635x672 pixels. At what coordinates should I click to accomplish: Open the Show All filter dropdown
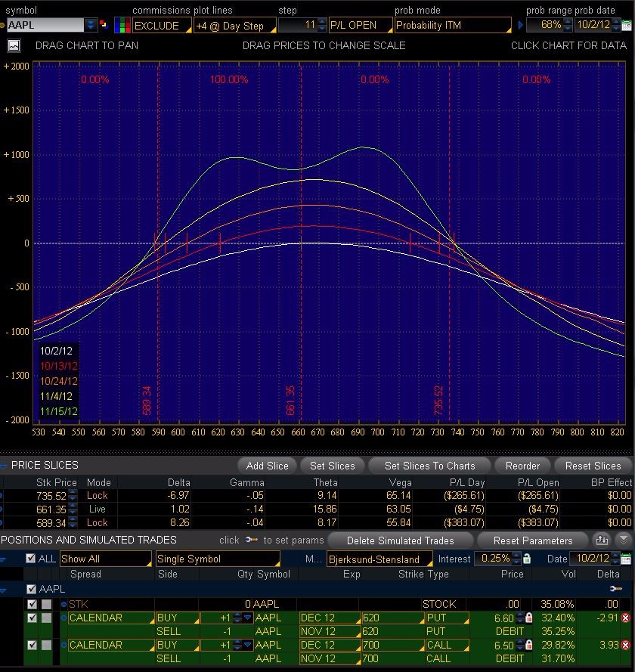click(x=106, y=559)
